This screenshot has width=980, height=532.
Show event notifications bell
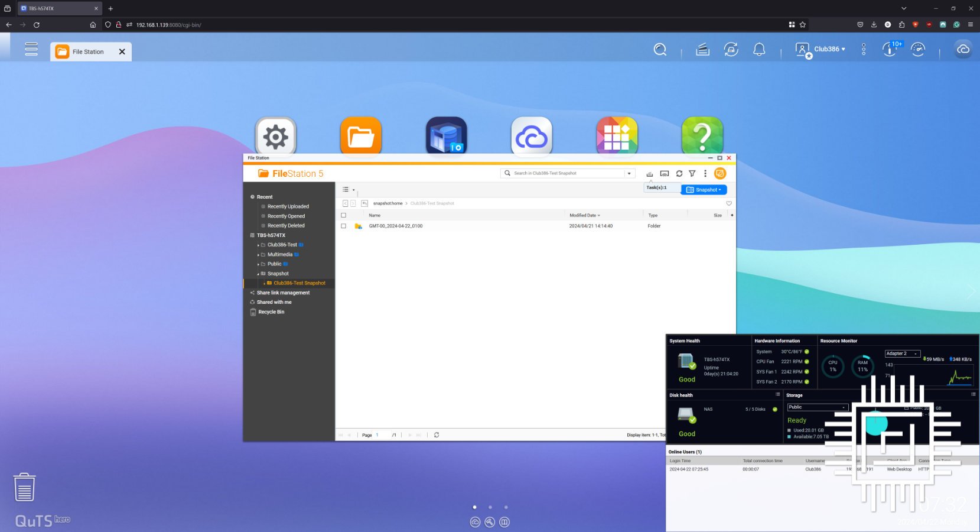759,50
